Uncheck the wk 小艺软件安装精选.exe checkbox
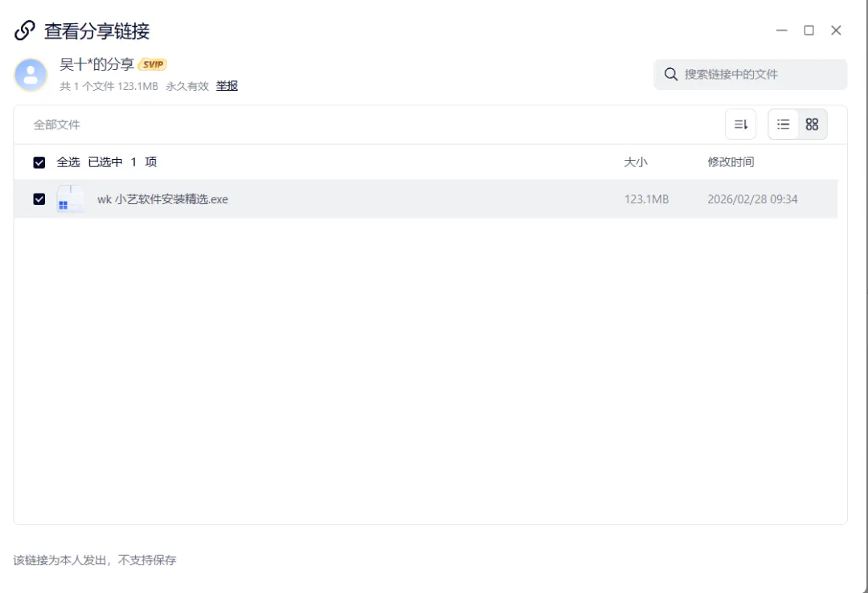The image size is (868, 593). [x=39, y=198]
